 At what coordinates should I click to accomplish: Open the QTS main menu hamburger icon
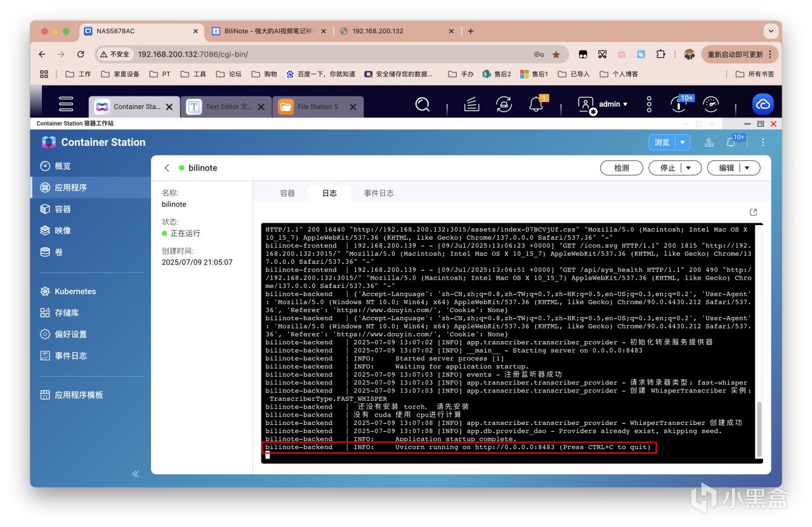[x=66, y=105]
